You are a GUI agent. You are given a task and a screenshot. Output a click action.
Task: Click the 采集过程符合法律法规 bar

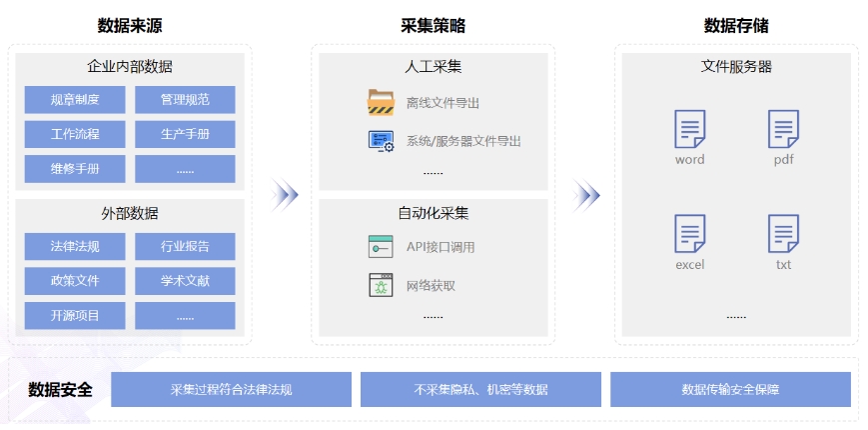click(231, 389)
